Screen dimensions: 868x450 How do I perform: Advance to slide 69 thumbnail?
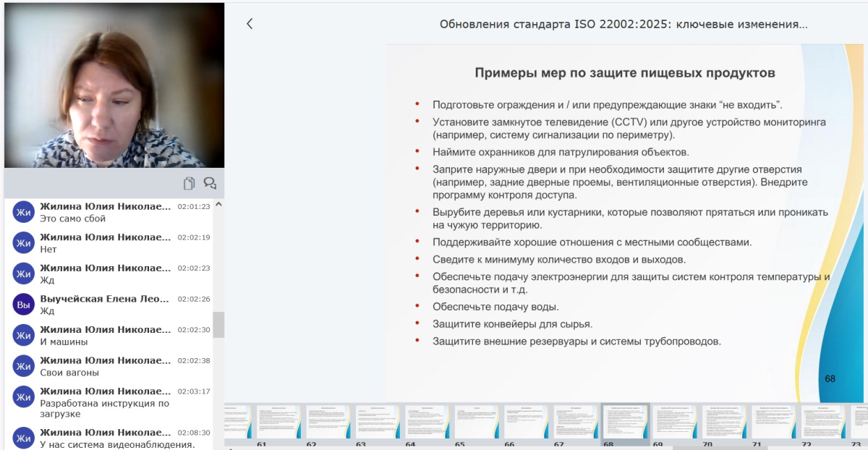coord(676,421)
